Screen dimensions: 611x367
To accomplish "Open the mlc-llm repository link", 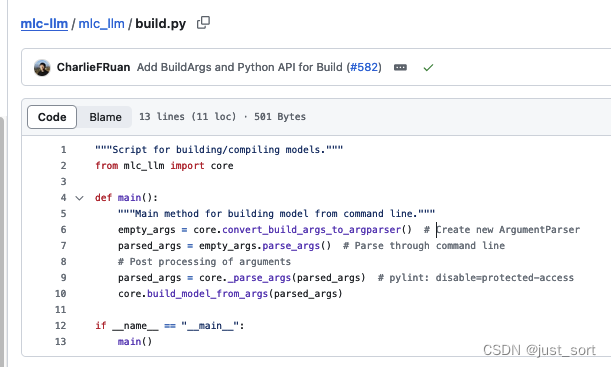I will pyautogui.click(x=44, y=24).
